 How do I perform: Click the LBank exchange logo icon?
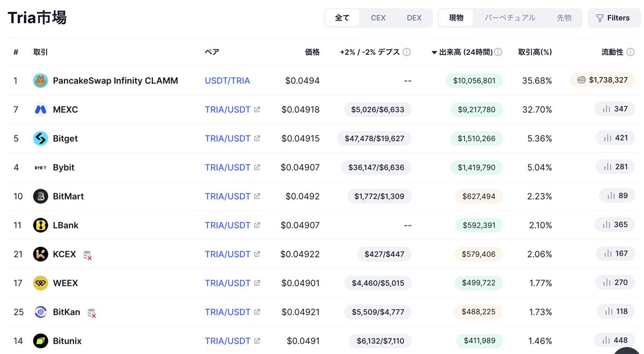tap(41, 225)
